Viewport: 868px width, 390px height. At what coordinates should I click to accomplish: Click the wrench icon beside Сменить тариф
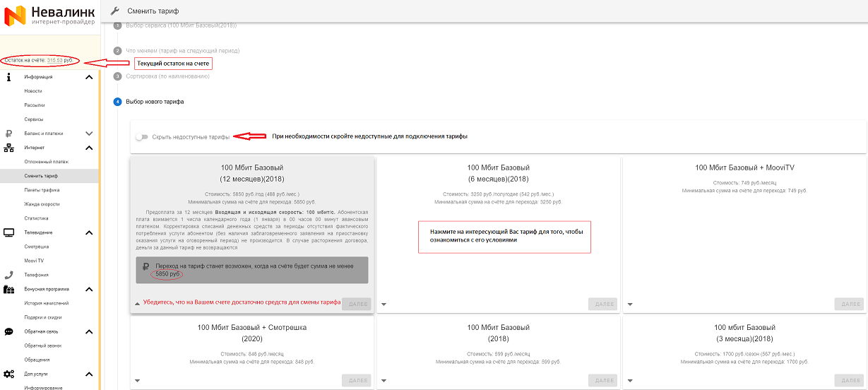(115, 11)
